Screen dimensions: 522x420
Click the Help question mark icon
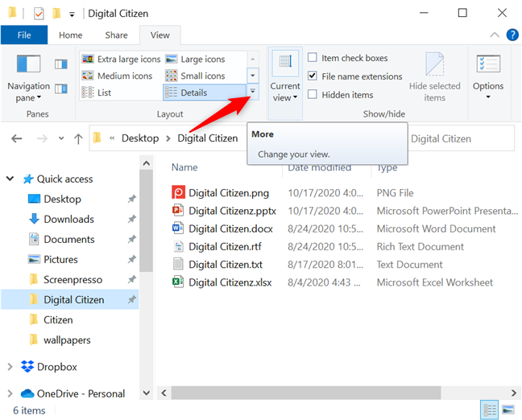pyautogui.click(x=512, y=35)
